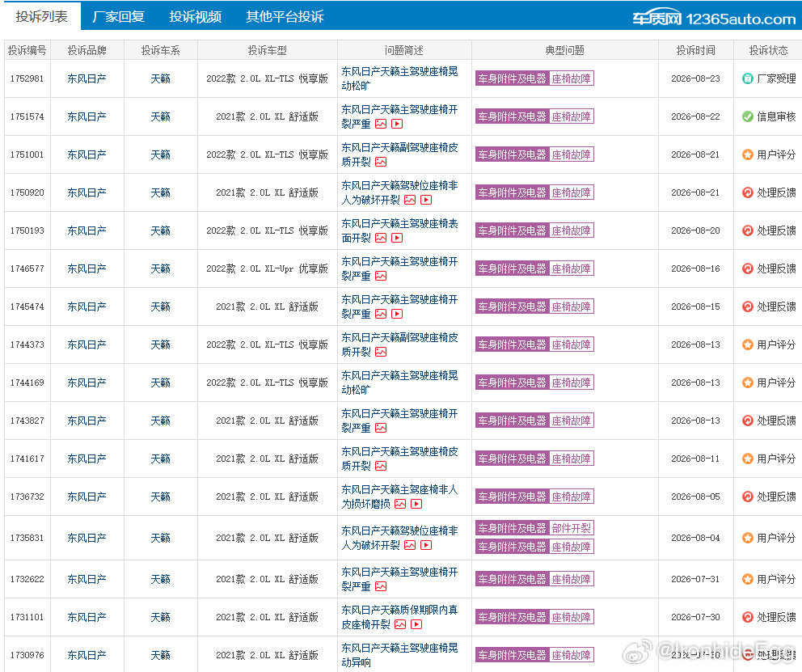Select complaint number 1731101
The height and width of the screenshot is (672, 802).
(x=27, y=617)
